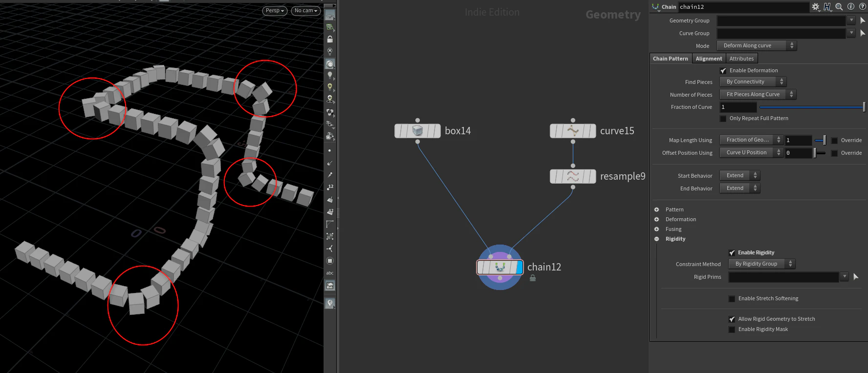Open the Attributes tab
This screenshot has width=868, height=373.
click(x=741, y=59)
